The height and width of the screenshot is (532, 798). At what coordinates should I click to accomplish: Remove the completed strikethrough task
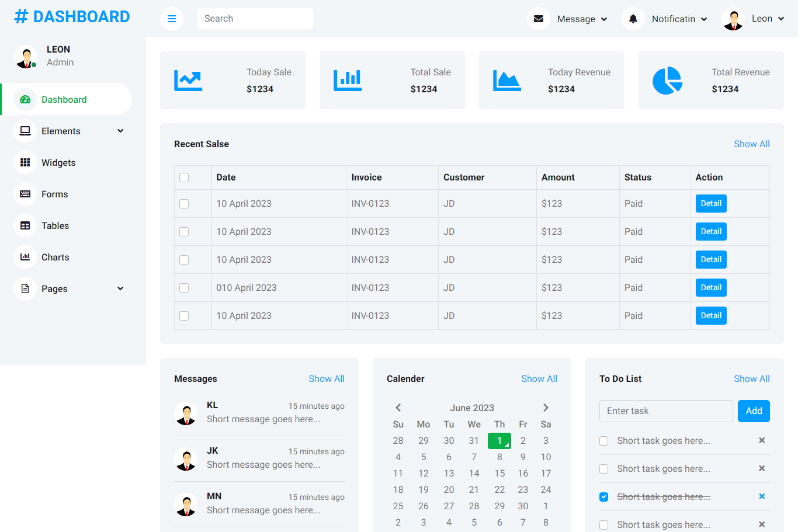pos(762,496)
